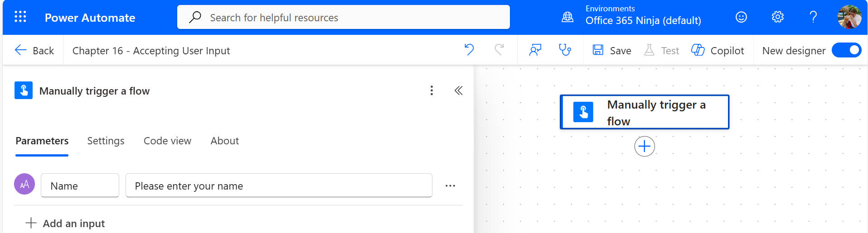This screenshot has height=233, width=868.
Task: Click the trigger icon on the canvas card
Action: 583,112
